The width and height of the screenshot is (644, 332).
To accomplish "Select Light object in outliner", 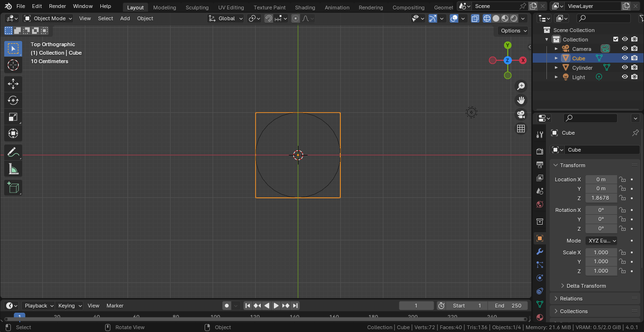I will tap(578, 77).
